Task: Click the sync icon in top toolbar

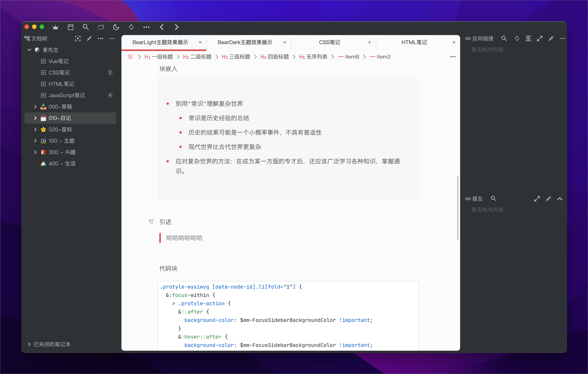Action: click(x=131, y=27)
